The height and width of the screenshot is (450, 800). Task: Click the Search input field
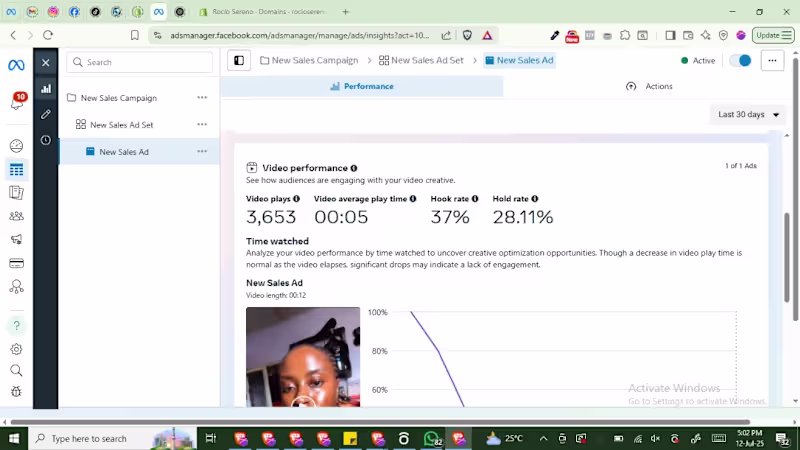139,62
